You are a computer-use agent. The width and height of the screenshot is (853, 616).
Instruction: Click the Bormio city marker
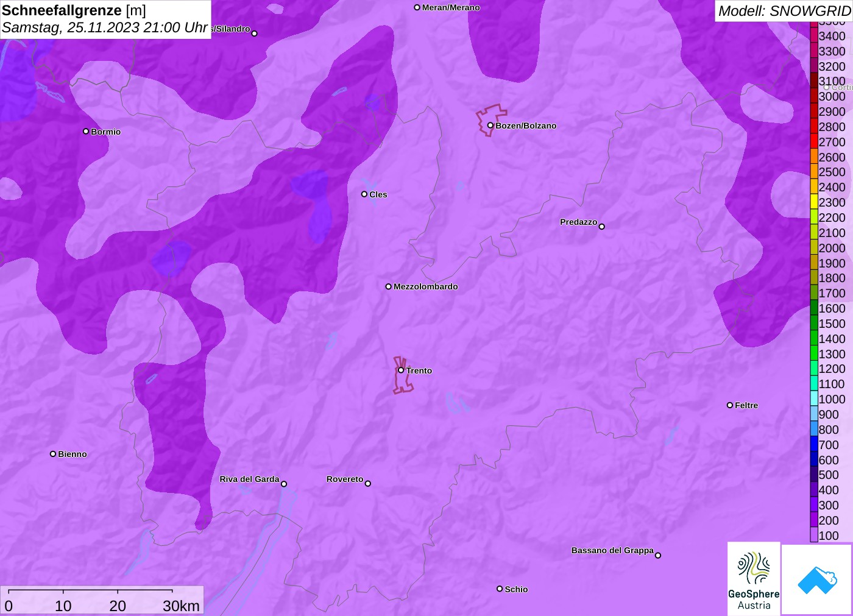(x=86, y=132)
